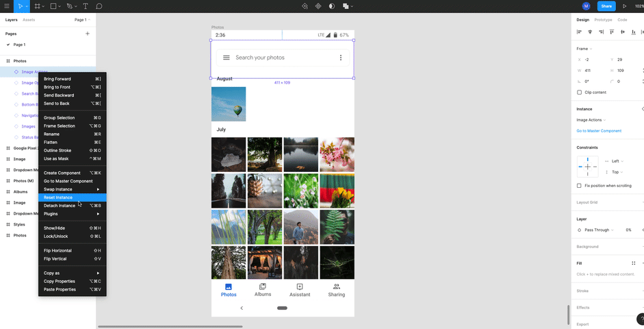Open the Pass Through blend mode dropdown
Image resolution: width=644 pixels, height=329 pixels.
(x=599, y=230)
